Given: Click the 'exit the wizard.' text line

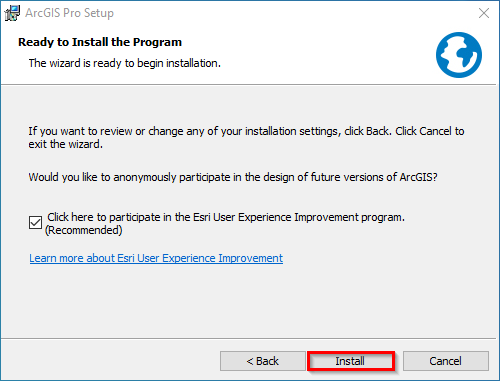Looking at the screenshot, I should pos(66,144).
